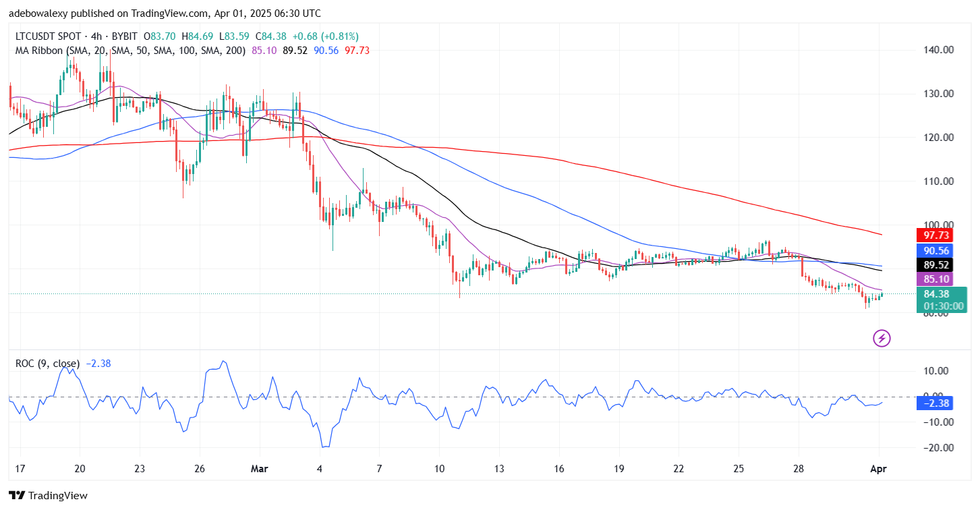
Task: Click the 100.00 price axis label
Action: click(x=938, y=225)
